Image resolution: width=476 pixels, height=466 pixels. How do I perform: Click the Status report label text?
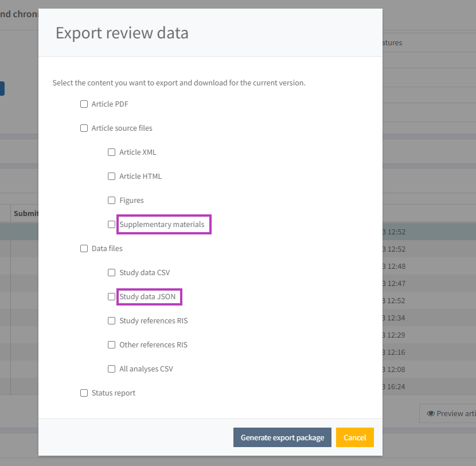[x=114, y=393]
